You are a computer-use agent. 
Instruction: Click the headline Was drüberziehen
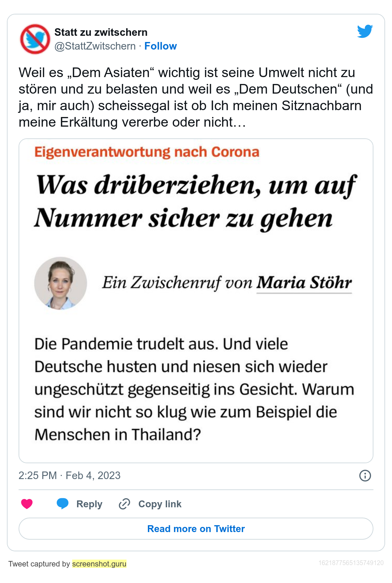pyautogui.click(x=196, y=202)
